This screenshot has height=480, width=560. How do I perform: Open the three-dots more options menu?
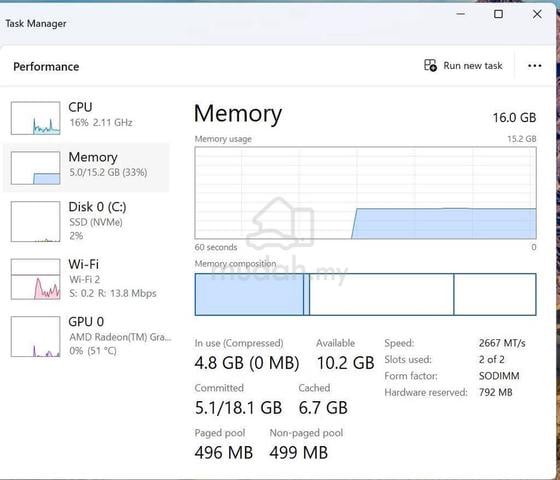pos(534,66)
